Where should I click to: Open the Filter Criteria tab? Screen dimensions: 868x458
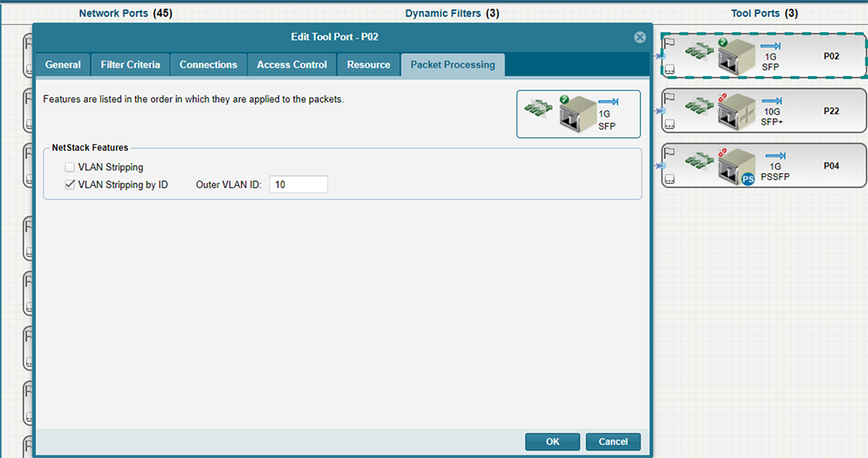pos(131,65)
